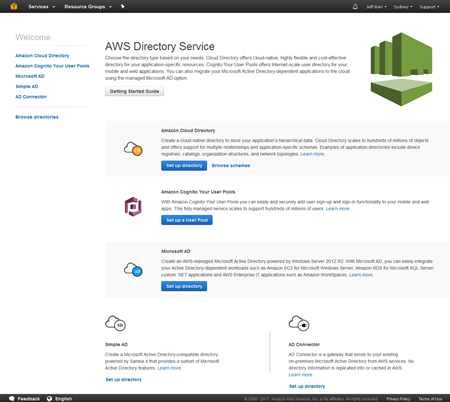Click Set up a User Pool button
Viewport: 450px width, 402px height.
(187, 220)
